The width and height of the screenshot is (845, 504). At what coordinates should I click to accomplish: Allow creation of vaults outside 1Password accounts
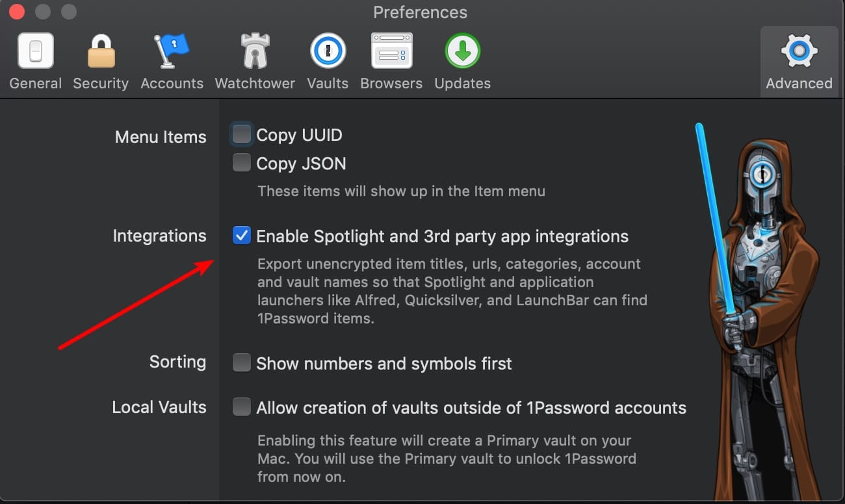pos(242,407)
